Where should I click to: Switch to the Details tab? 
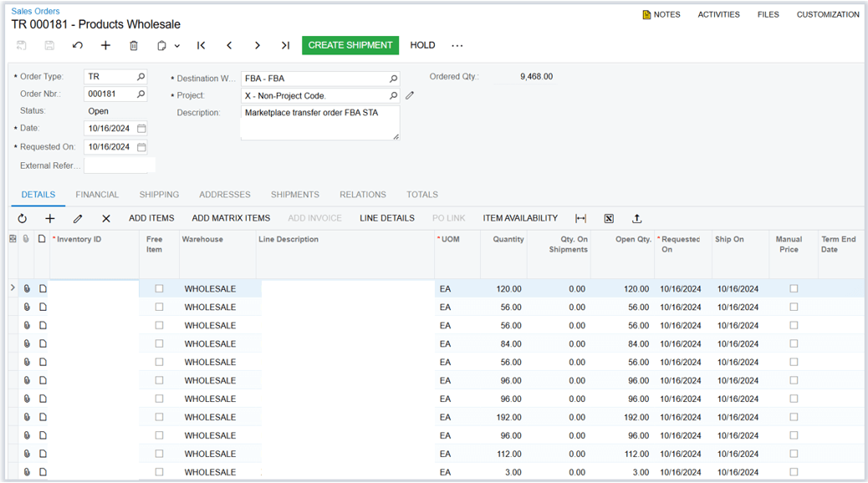coord(38,195)
